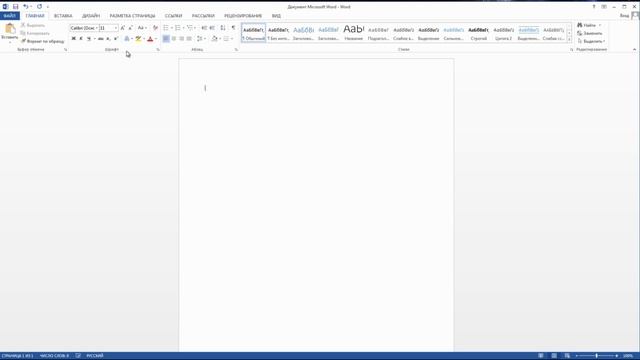The height and width of the screenshot is (360, 640).
Task: Open the font size dropdown
Action: [x=116, y=28]
